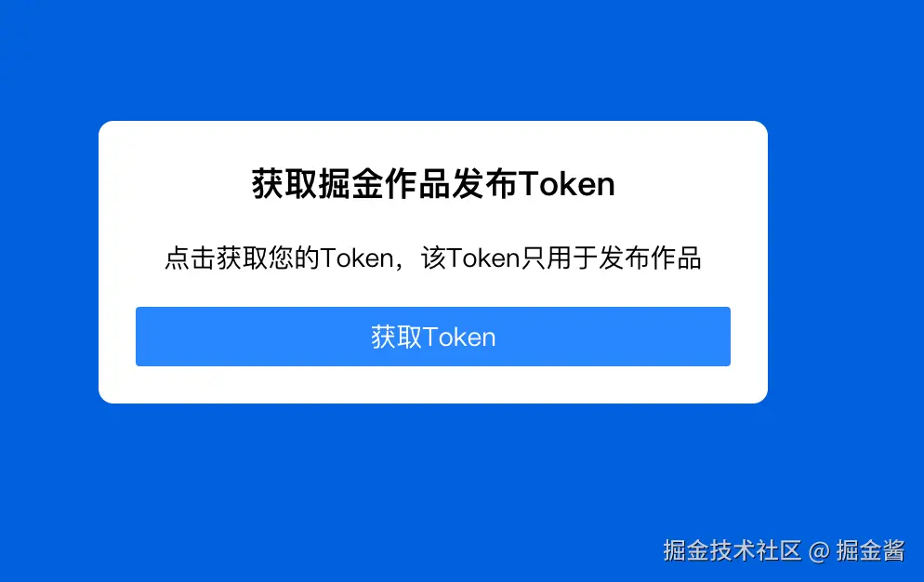Click 作品发布 in the bold card heading

(x=452, y=184)
